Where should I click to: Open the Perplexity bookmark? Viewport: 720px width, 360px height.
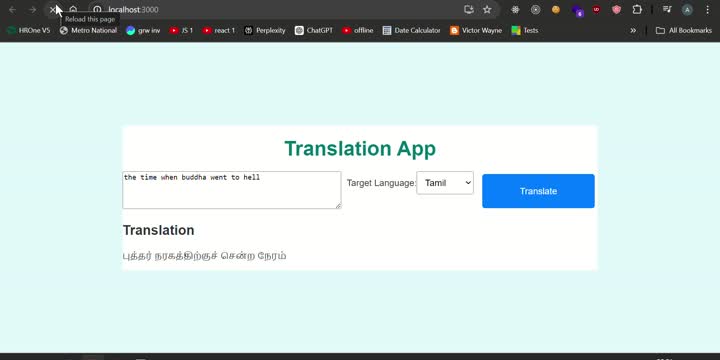click(x=265, y=30)
